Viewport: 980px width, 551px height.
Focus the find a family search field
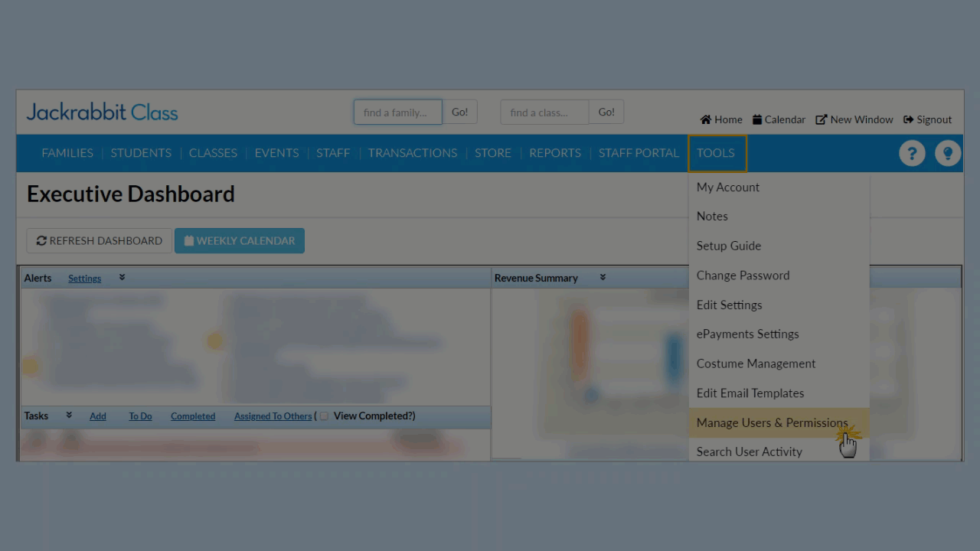[397, 112]
